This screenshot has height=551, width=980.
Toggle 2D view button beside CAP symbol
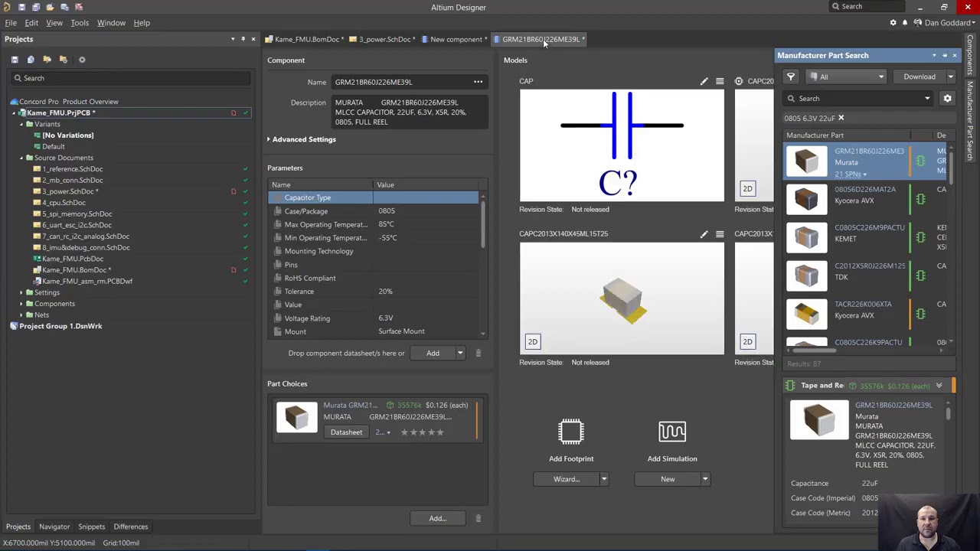(x=747, y=189)
